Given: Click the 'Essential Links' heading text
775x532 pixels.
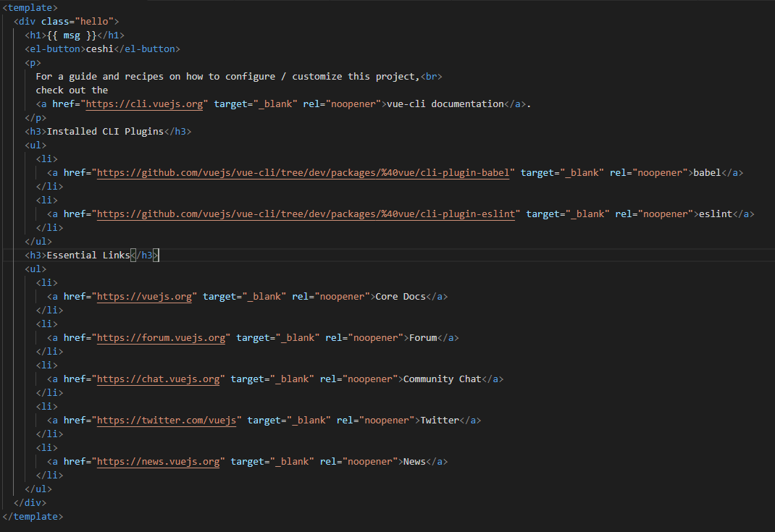Looking at the screenshot, I should point(88,256).
